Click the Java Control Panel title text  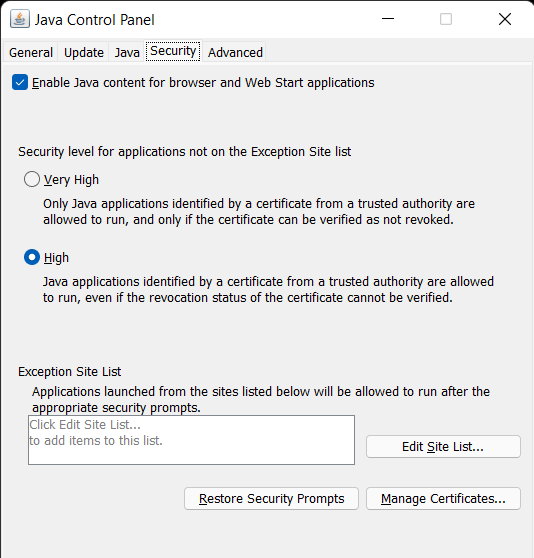pyautogui.click(x=94, y=20)
